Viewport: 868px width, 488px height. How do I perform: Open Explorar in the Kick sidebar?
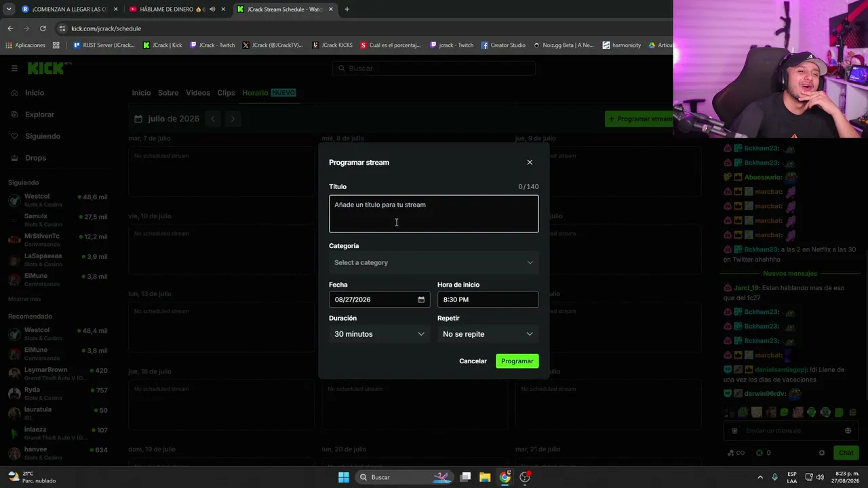click(39, 115)
